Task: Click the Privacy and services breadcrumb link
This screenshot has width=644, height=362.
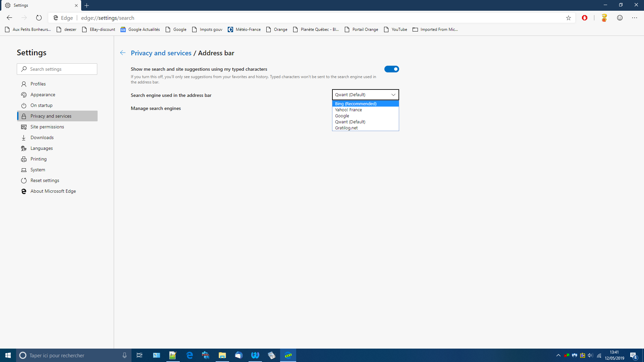Action: click(x=161, y=53)
